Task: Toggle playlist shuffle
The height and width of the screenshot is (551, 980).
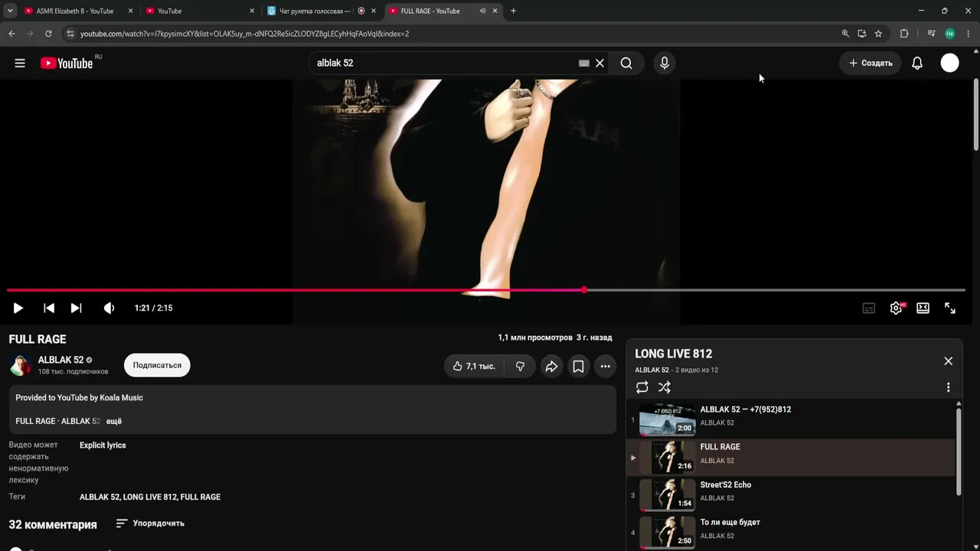Action: [665, 387]
